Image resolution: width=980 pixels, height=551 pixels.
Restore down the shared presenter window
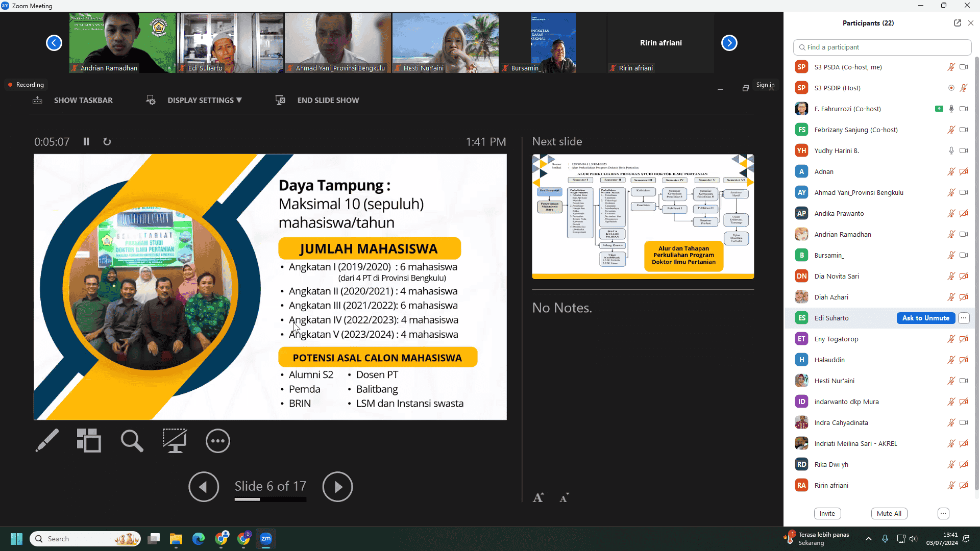(x=745, y=88)
